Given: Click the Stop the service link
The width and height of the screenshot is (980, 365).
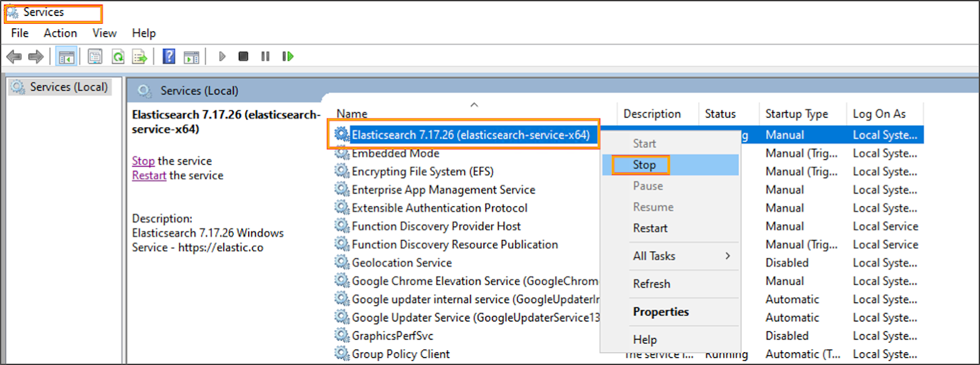Looking at the screenshot, I should tap(143, 161).
